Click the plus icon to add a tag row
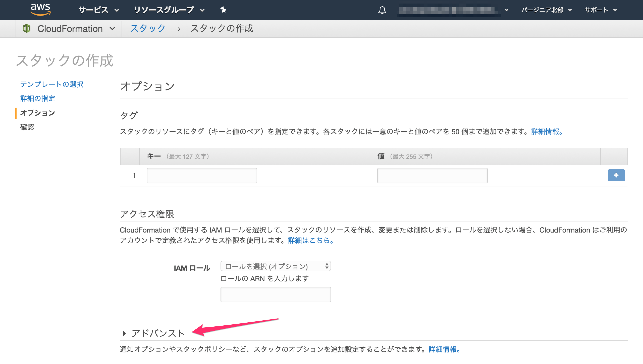The height and width of the screenshot is (364, 643). [616, 175]
